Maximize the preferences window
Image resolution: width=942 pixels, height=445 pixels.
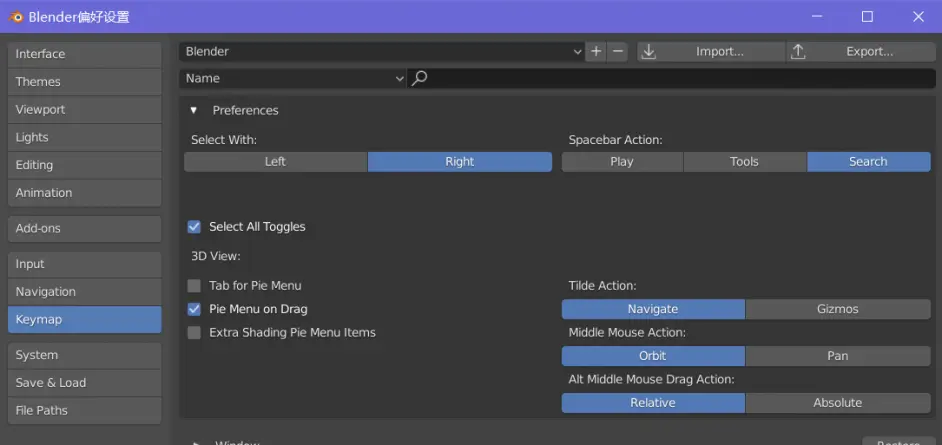[x=867, y=16]
